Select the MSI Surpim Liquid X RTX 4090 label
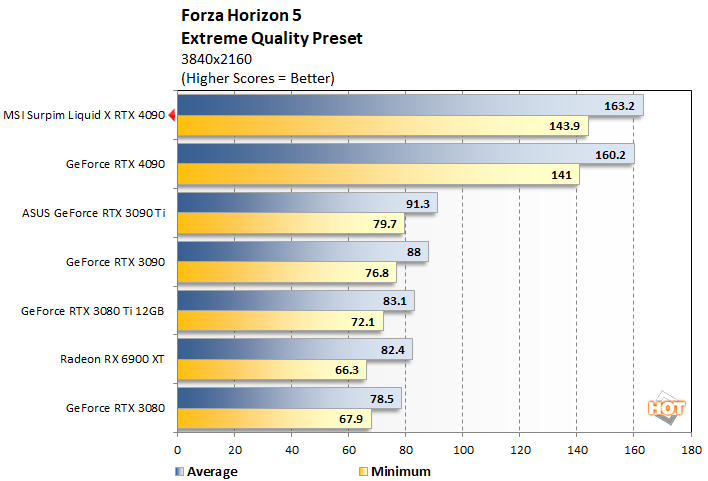The width and height of the screenshot is (708, 481). click(84, 115)
